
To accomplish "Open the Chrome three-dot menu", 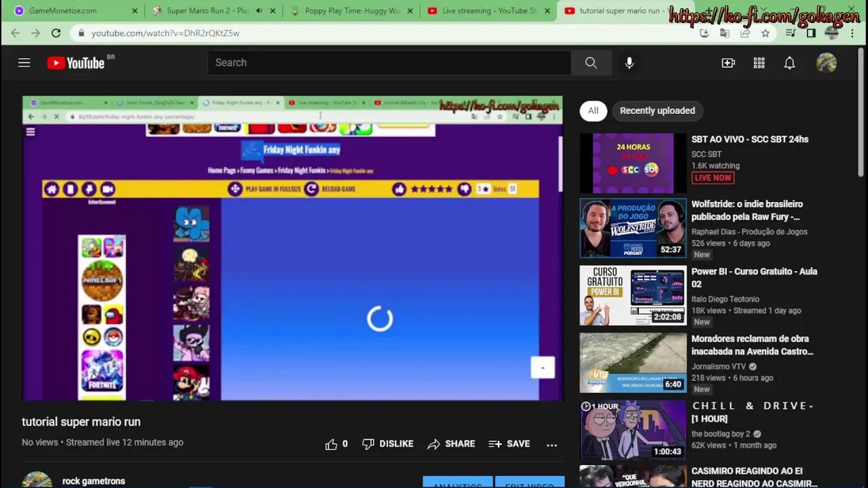I will coord(852,33).
